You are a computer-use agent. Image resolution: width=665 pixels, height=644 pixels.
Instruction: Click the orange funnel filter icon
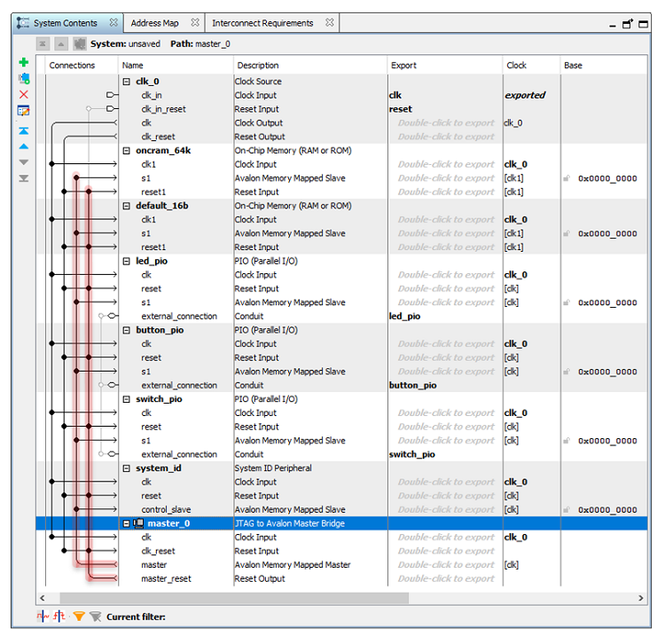[79, 617]
